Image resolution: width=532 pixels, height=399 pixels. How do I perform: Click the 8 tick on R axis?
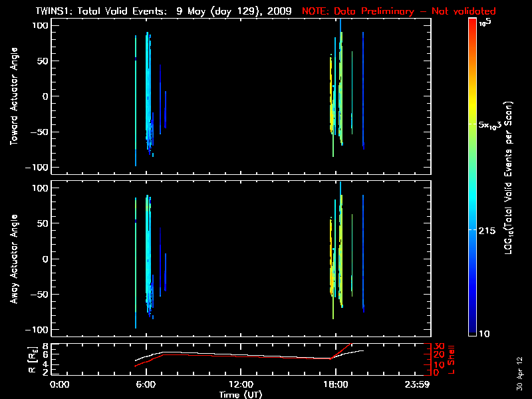coord(45,346)
